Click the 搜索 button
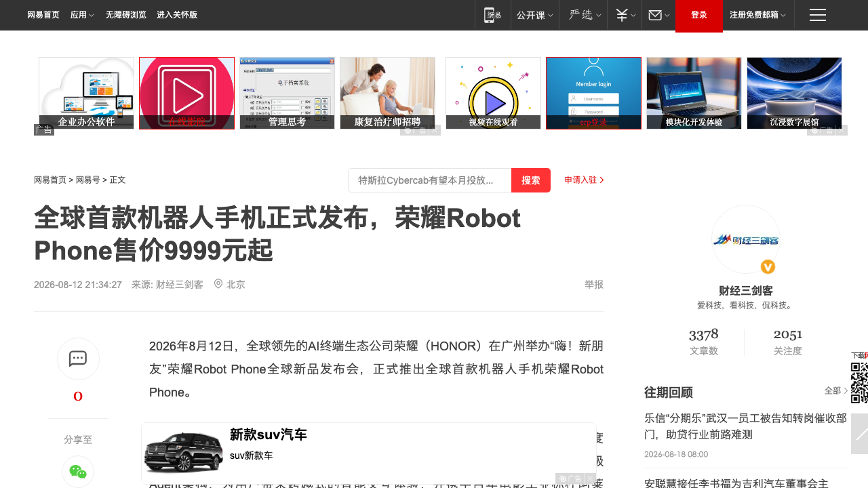 (x=531, y=180)
